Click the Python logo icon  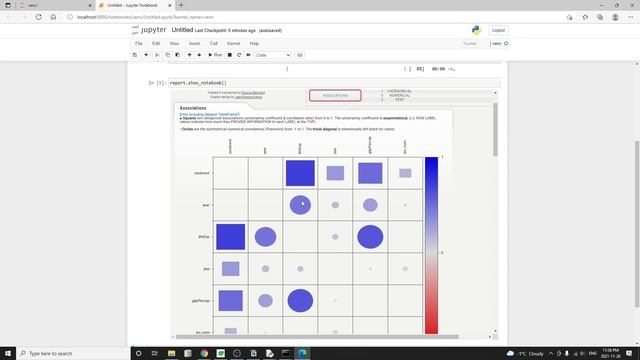tap(476, 30)
